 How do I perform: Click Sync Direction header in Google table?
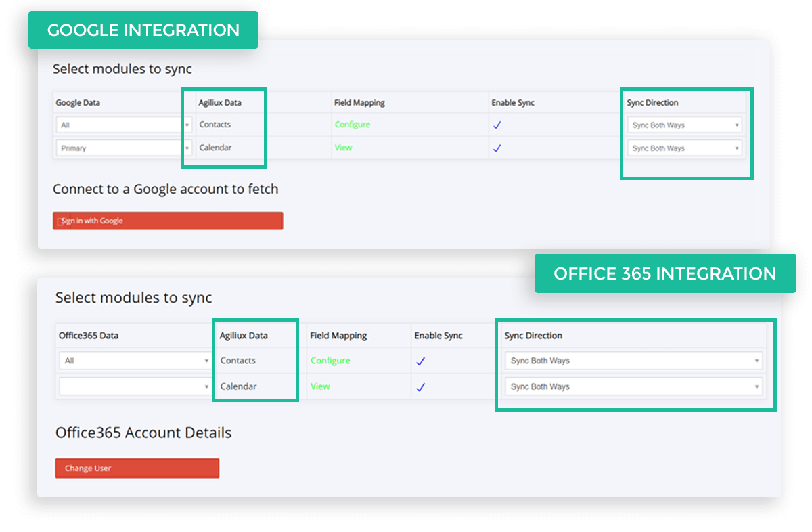652,103
